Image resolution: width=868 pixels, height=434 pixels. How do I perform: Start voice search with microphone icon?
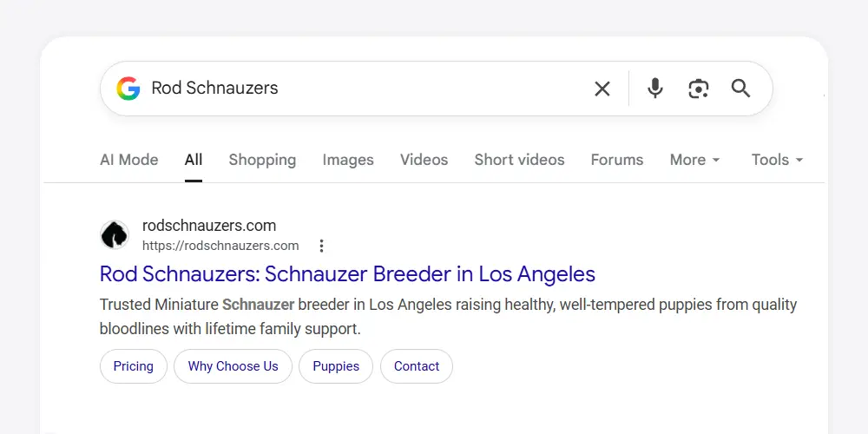coord(655,89)
